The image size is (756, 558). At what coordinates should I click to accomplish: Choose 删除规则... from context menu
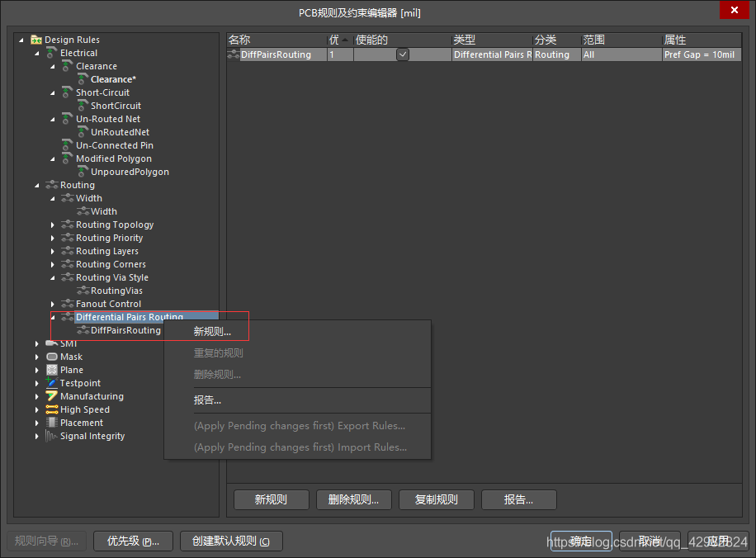297,374
